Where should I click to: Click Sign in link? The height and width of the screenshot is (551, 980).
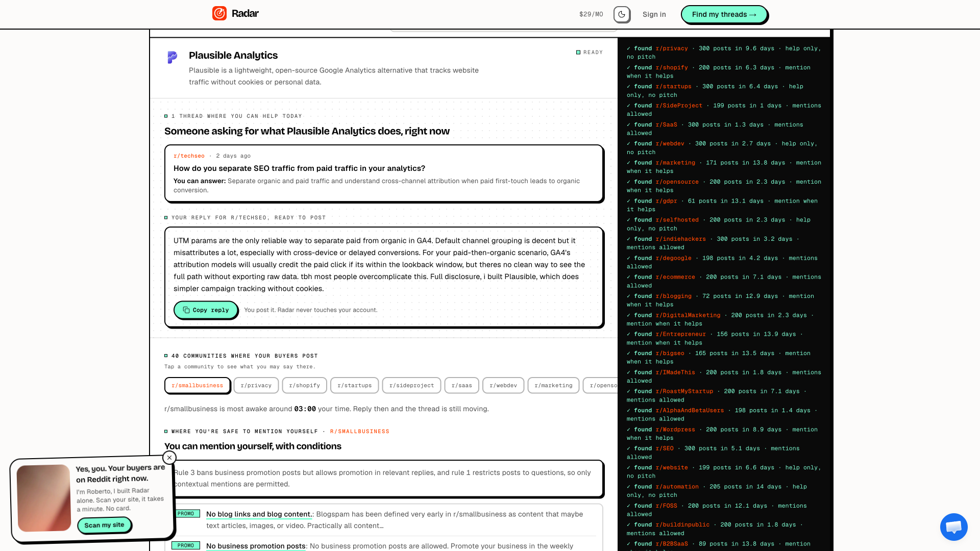click(654, 14)
